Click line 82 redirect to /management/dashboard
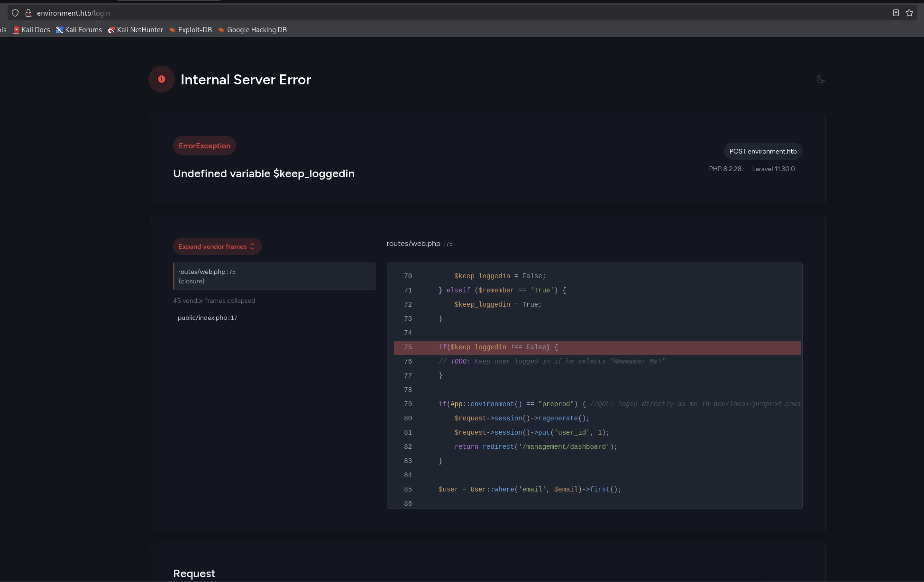 click(x=597, y=446)
